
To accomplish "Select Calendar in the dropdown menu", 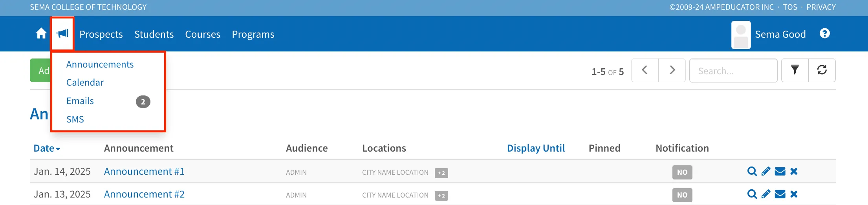I will (85, 82).
